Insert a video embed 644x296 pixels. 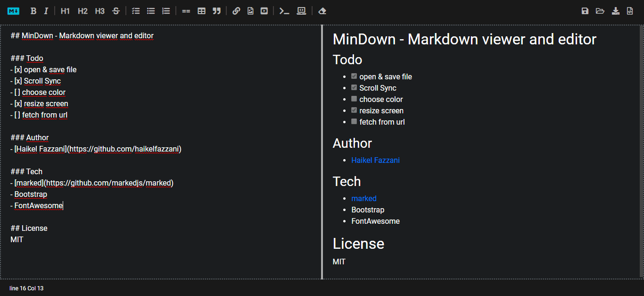[x=264, y=11]
